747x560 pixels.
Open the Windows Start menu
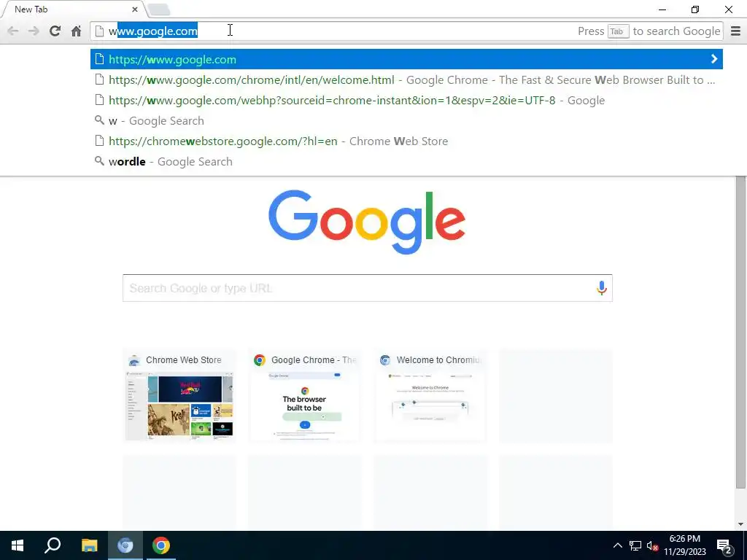[18, 545]
